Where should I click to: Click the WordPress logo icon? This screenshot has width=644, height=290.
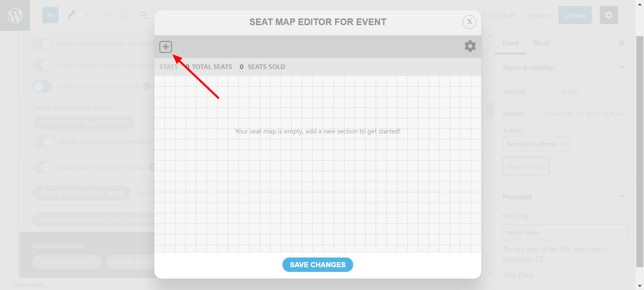15,15
